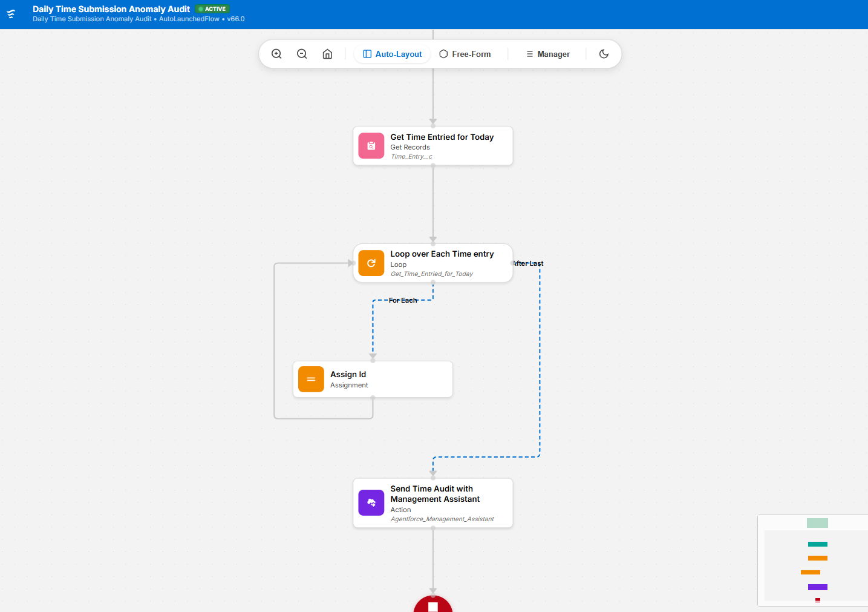Select the Get Time Entried for Today node title
The image size is (868, 612).
point(442,137)
